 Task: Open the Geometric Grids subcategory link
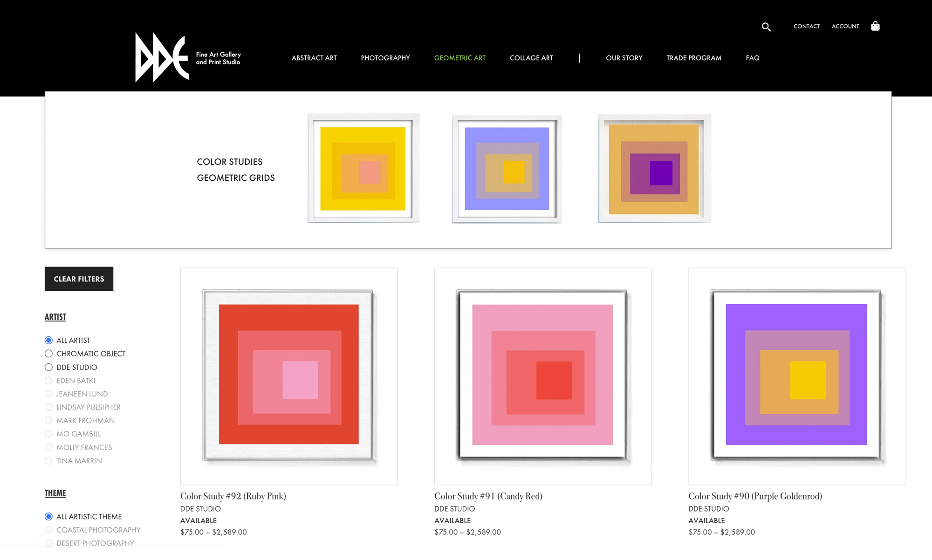pos(235,178)
